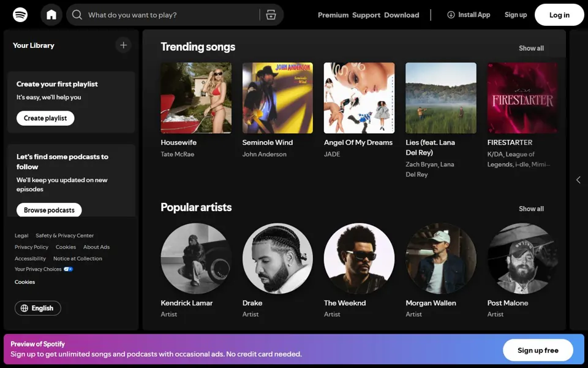
Task: Click the JADE artist name
Action: click(332, 154)
